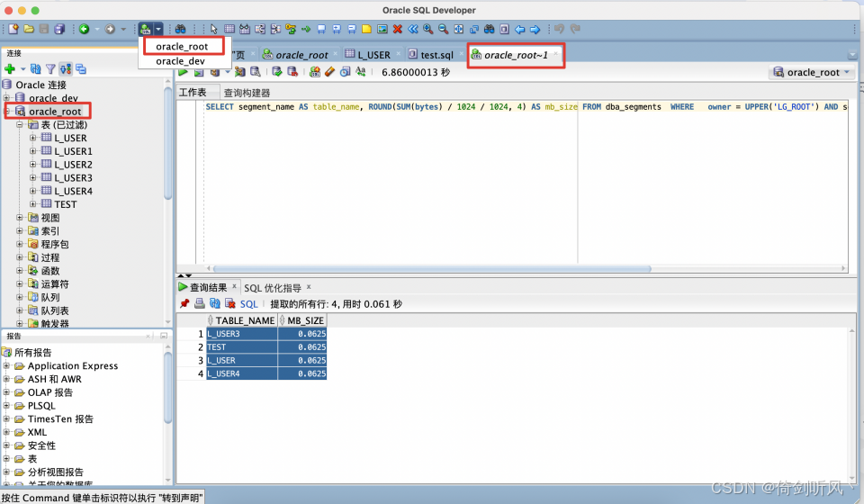Collapse the 表 (已过滤) tables folder
The image size is (864, 504).
19,124
